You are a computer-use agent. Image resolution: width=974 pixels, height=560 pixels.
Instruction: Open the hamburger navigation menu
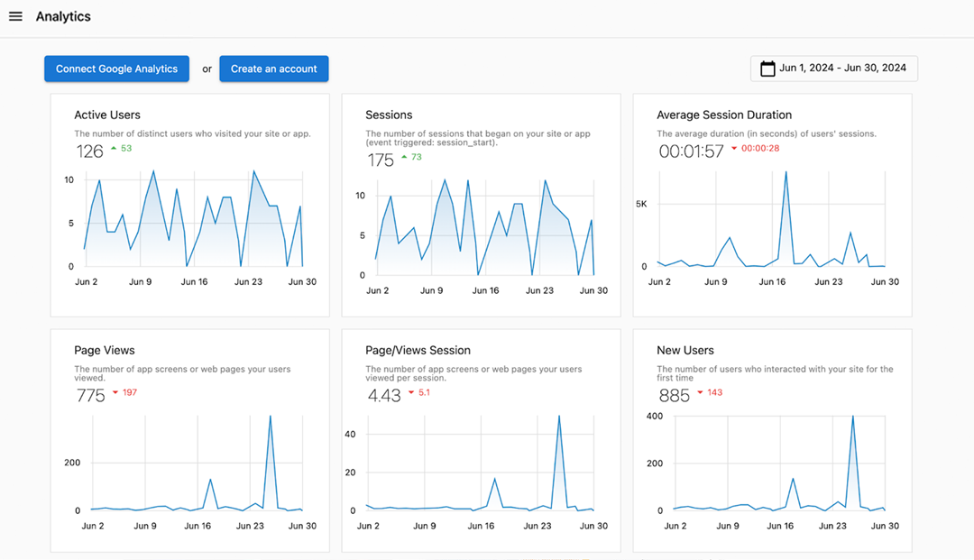tap(15, 16)
